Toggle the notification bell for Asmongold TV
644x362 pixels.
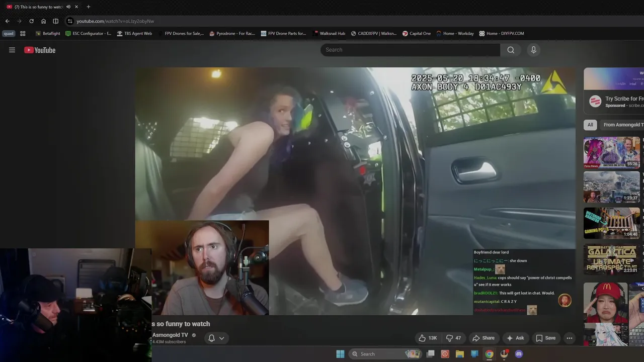pyautogui.click(x=212, y=338)
